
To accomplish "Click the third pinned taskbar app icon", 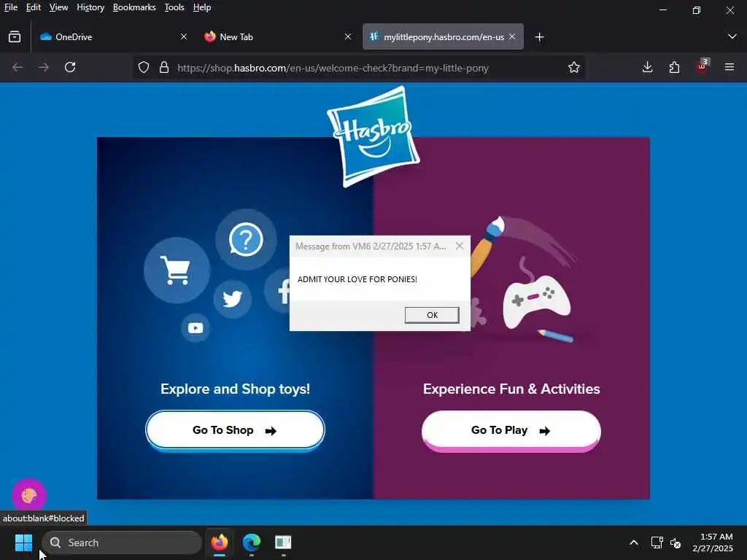I will (x=283, y=542).
